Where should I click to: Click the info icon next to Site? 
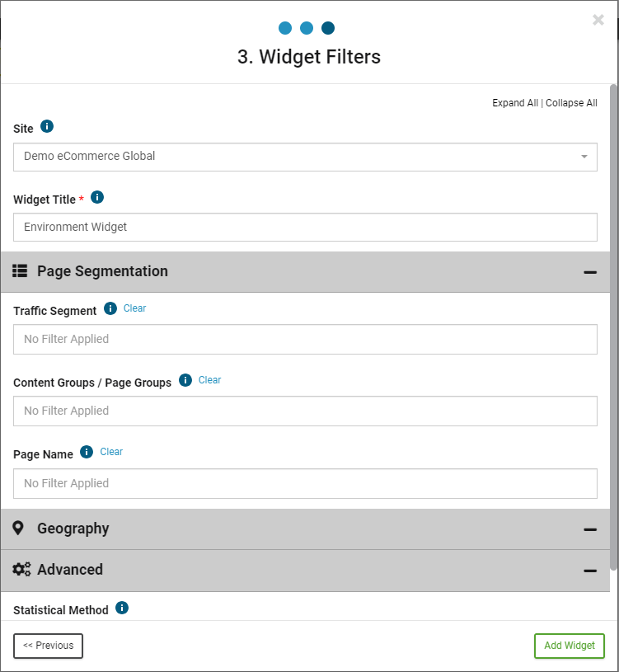(x=47, y=126)
